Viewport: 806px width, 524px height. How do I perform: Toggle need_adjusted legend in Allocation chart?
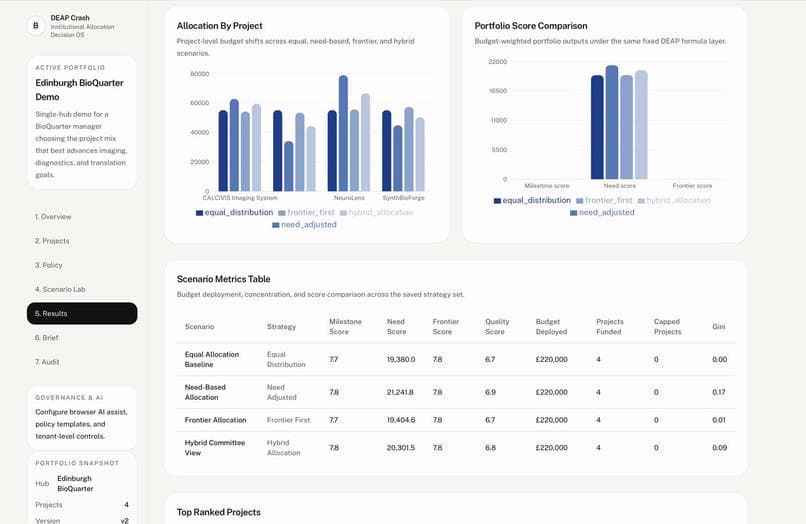pos(304,225)
